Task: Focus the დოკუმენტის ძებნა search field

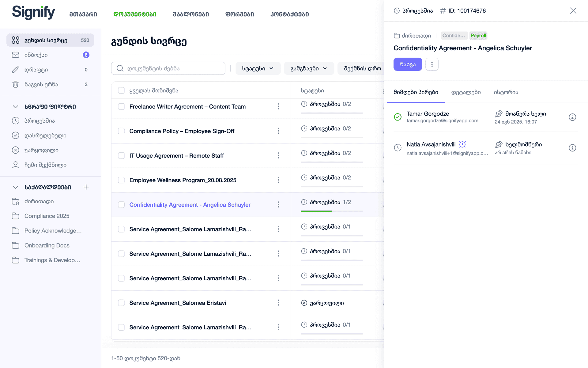Action: pos(168,68)
